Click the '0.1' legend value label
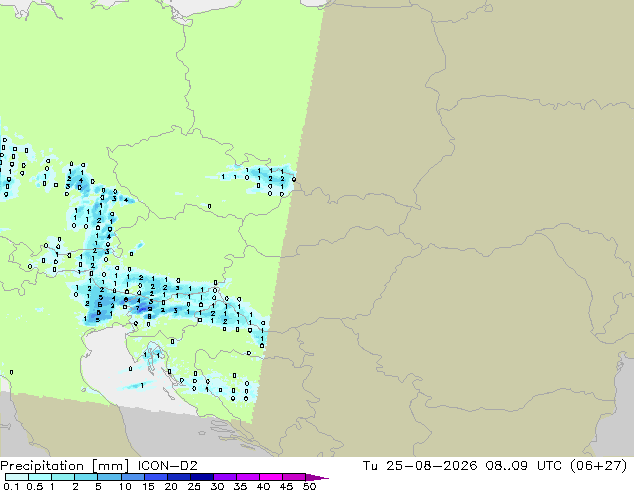 pyautogui.click(x=11, y=486)
